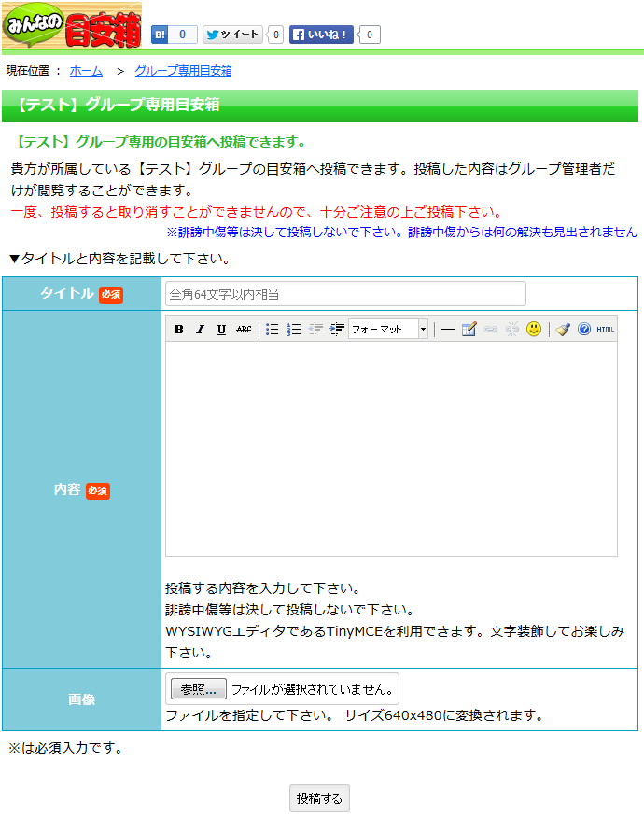Open the editor help question icon
This screenshot has width=644, height=819.
point(584,329)
